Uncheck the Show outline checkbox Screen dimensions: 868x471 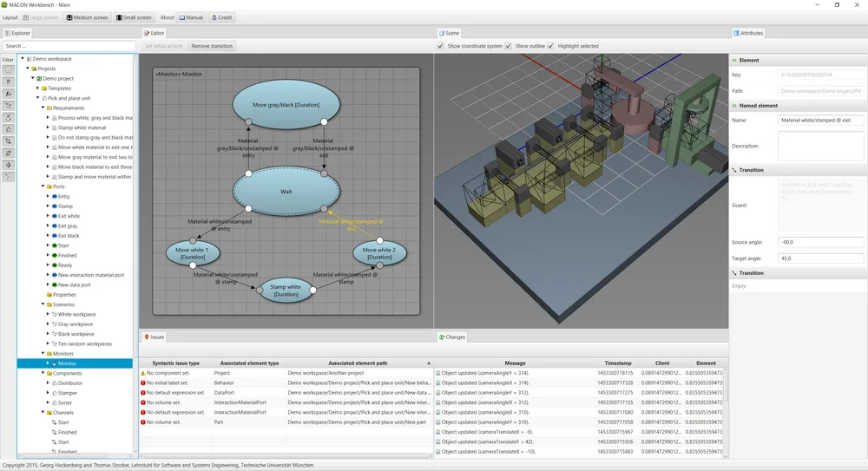click(508, 46)
